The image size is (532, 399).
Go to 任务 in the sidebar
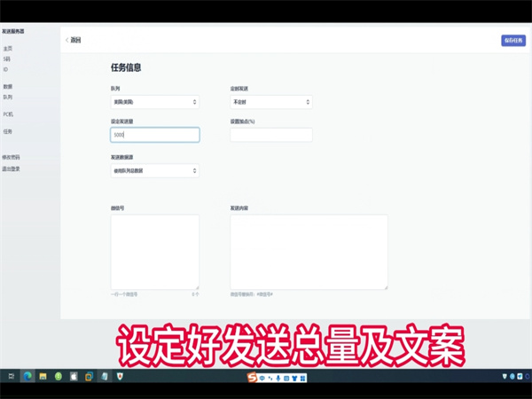coord(8,131)
